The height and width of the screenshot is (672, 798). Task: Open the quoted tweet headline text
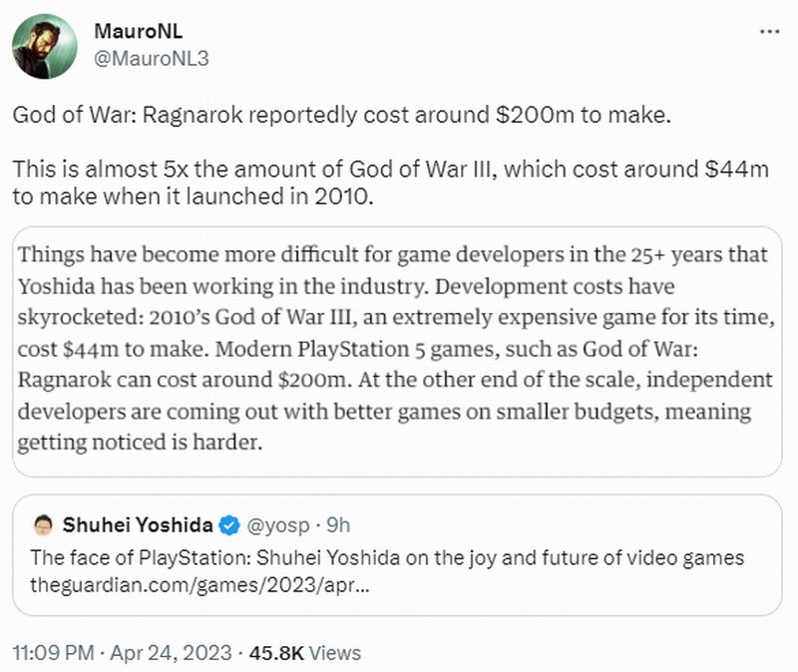pos(387,558)
